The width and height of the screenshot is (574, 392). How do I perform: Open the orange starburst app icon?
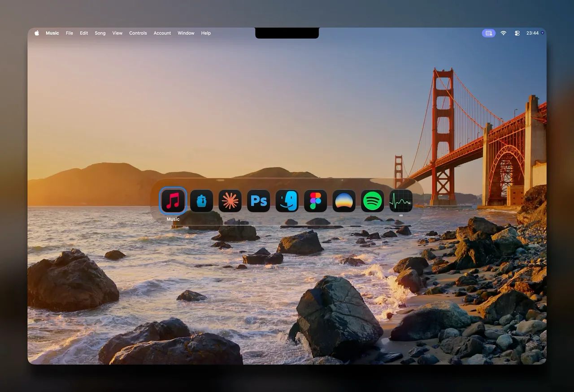230,201
